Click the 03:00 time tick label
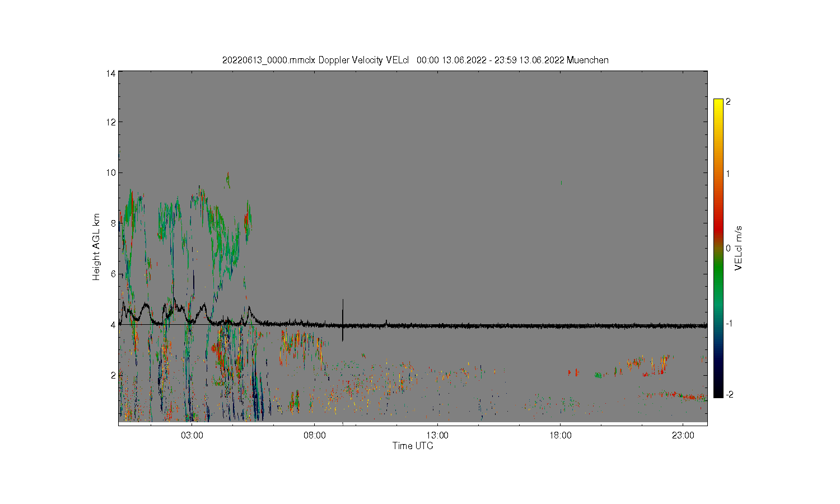 click(x=192, y=436)
